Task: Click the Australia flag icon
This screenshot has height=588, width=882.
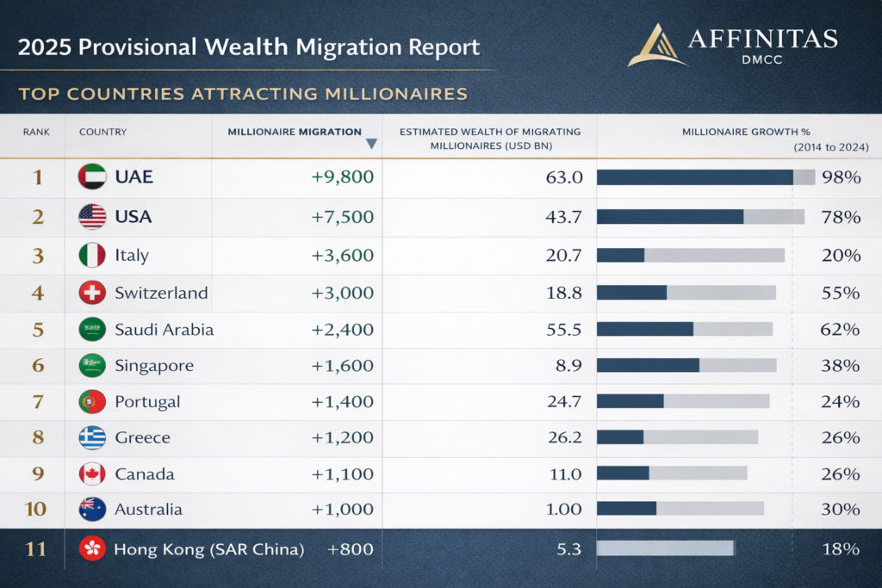Action: click(x=92, y=509)
